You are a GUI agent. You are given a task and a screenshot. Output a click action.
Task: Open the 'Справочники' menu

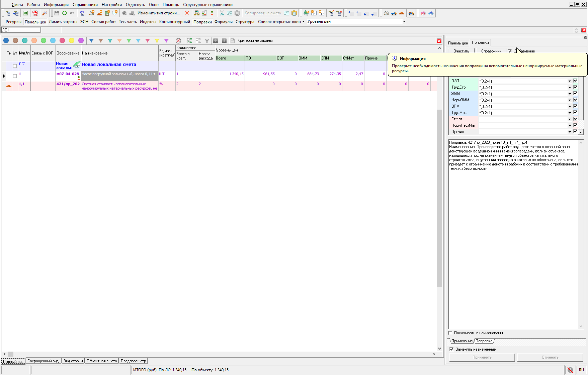pyautogui.click(x=85, y=5)
